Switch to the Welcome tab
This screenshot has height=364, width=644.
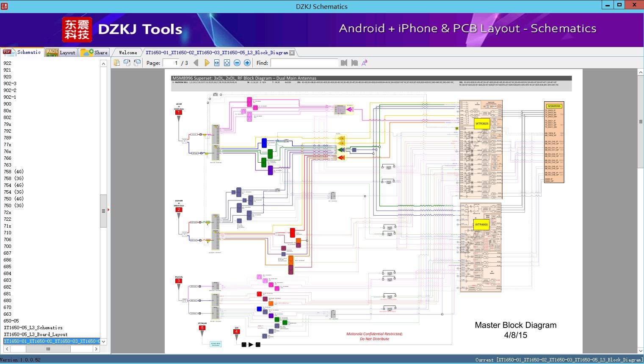[128, 53]
